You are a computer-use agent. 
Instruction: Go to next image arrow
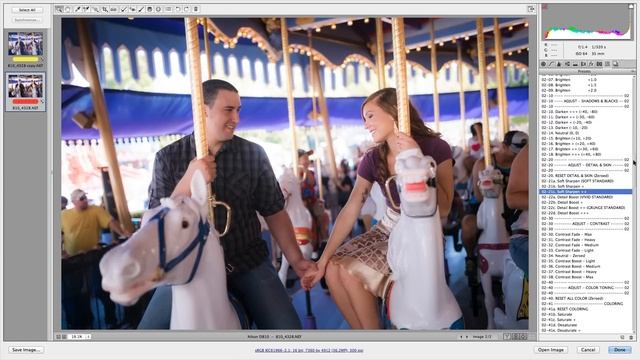coord(467,337)
